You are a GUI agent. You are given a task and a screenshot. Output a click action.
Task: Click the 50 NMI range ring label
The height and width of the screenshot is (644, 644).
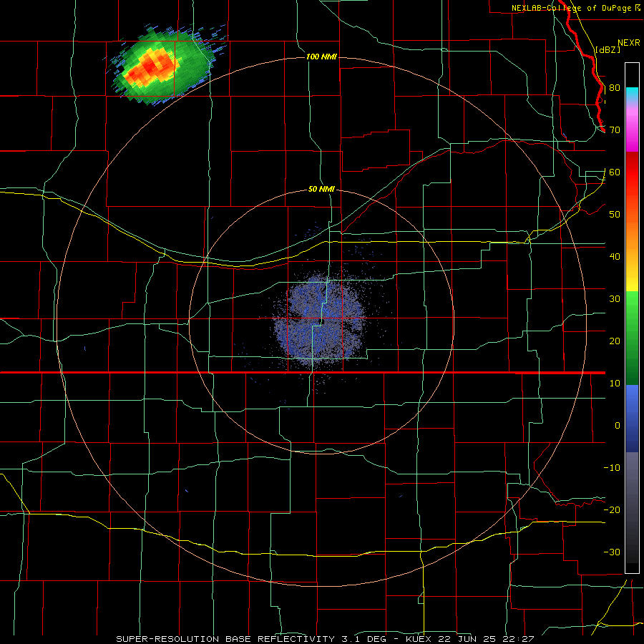pos(321,190)
